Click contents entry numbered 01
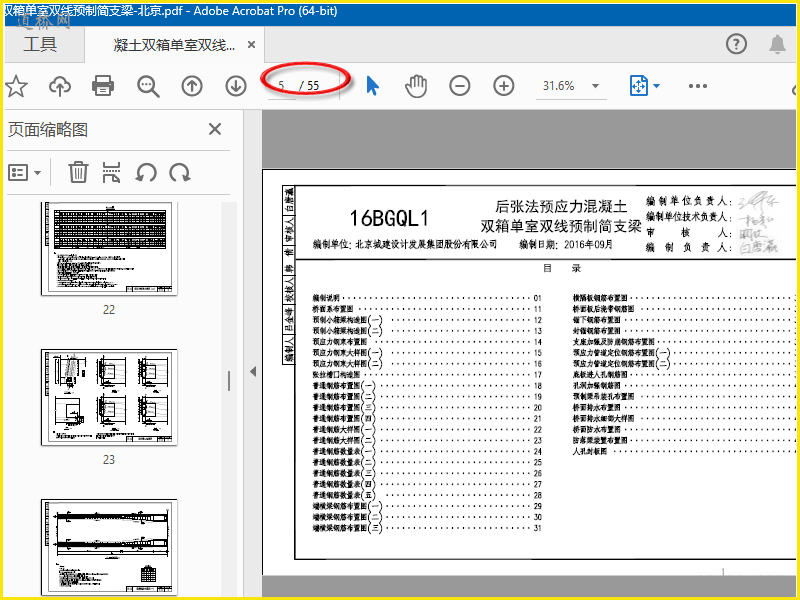Viewport: 800px width, 600px height. click(x=427, y=298)
